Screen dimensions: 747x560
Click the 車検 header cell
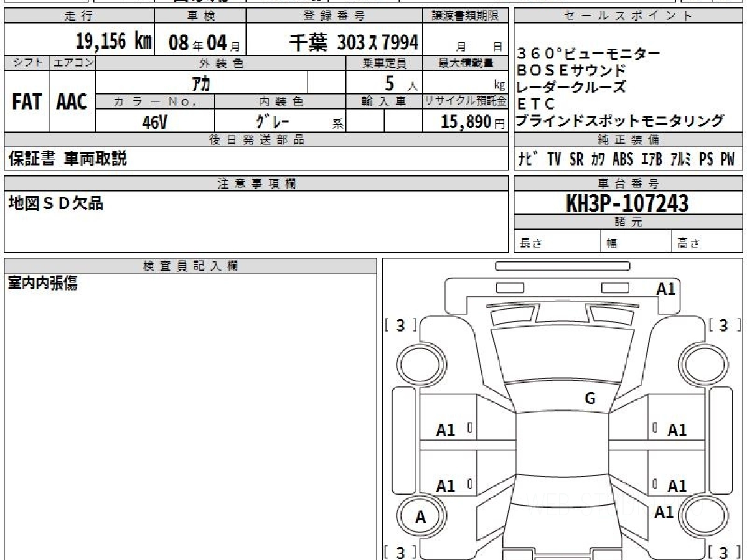(x=200, y=16)
